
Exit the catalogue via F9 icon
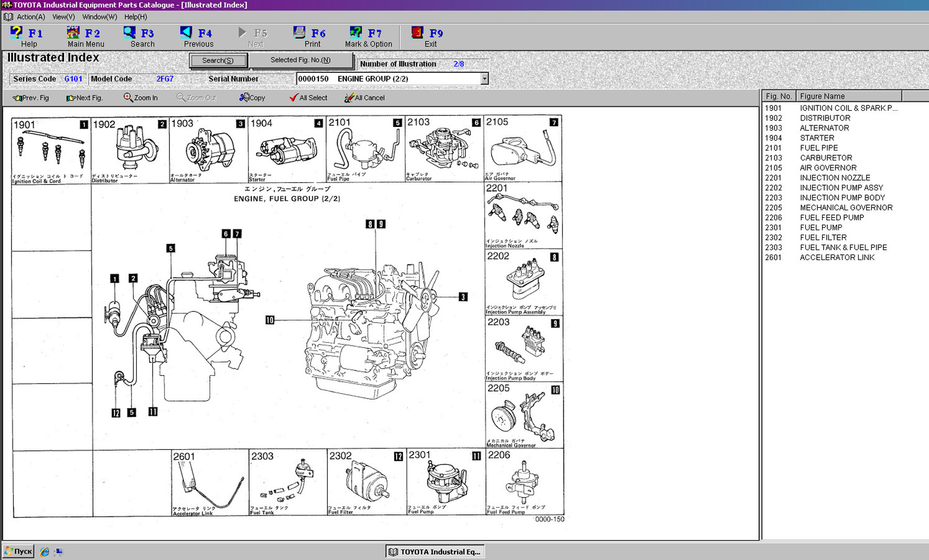tap(417, 33)
